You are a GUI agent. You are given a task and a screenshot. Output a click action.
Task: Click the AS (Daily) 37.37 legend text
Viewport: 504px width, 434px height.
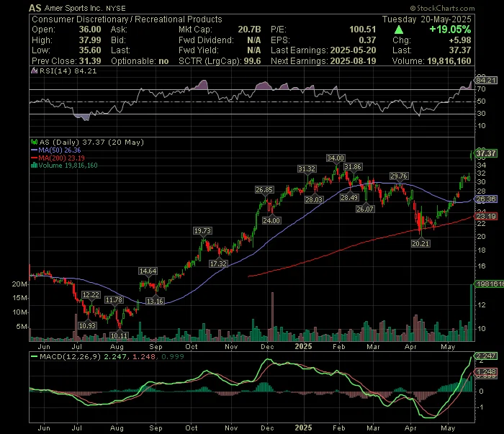click(x=91, y=142)
